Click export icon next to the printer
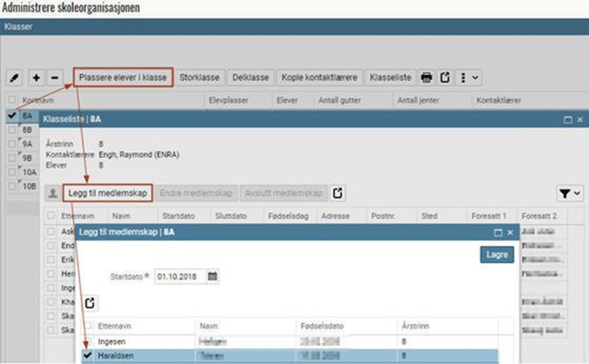 click(x=446, y=77)
